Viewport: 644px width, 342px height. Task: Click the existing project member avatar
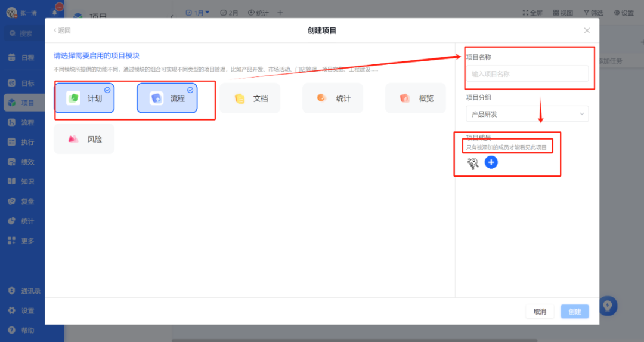pos(473,163)
